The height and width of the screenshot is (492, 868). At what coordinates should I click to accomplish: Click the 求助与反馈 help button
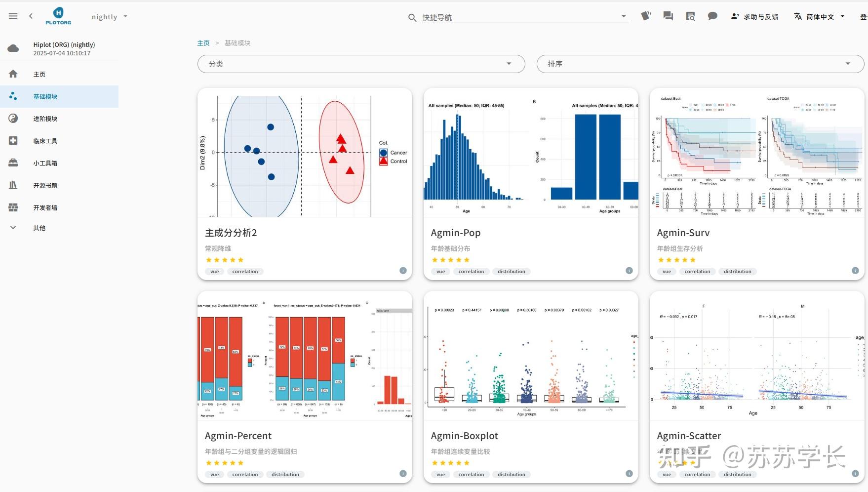coord(755,17)
